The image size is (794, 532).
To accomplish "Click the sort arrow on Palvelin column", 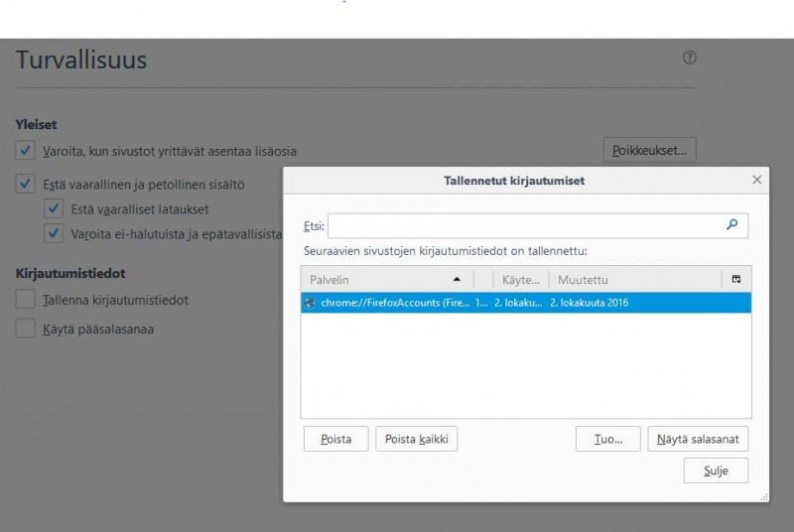I will [x=457, y=280].
